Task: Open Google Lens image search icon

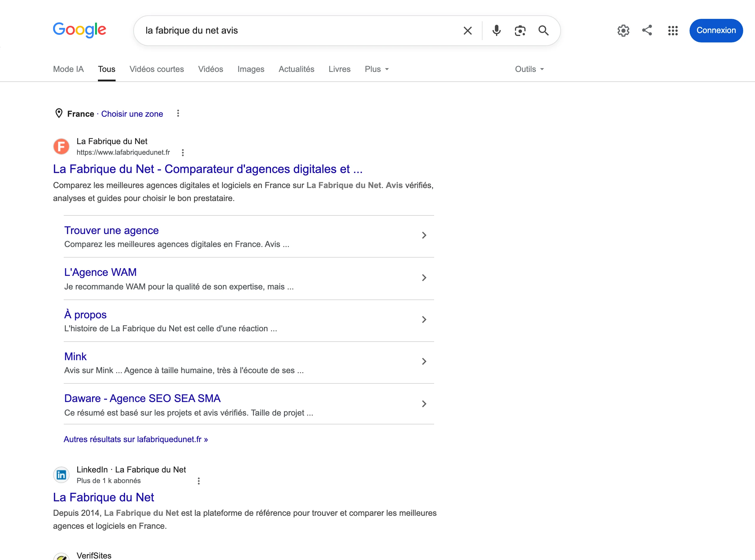Action: 520,31
